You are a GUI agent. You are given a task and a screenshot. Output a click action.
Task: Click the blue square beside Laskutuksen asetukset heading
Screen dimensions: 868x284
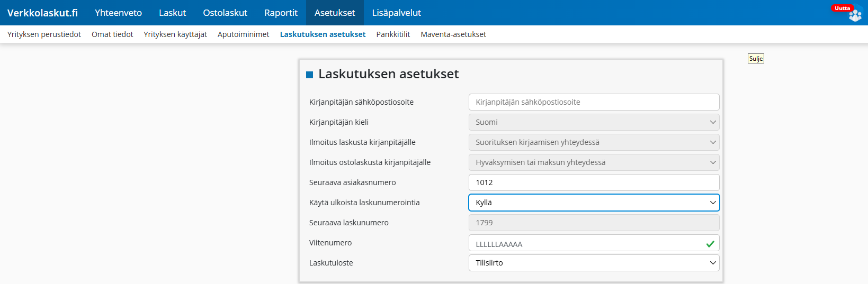click(x=310, y=75)
